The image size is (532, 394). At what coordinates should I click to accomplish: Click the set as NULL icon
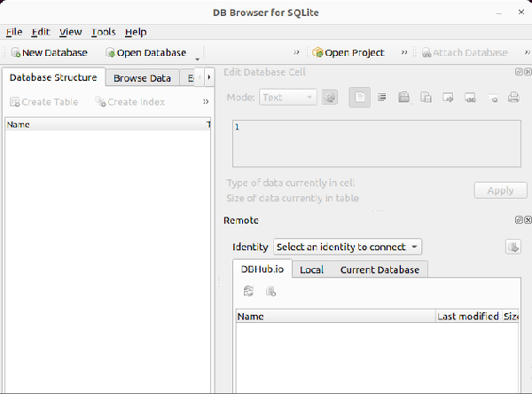[492, 98]
